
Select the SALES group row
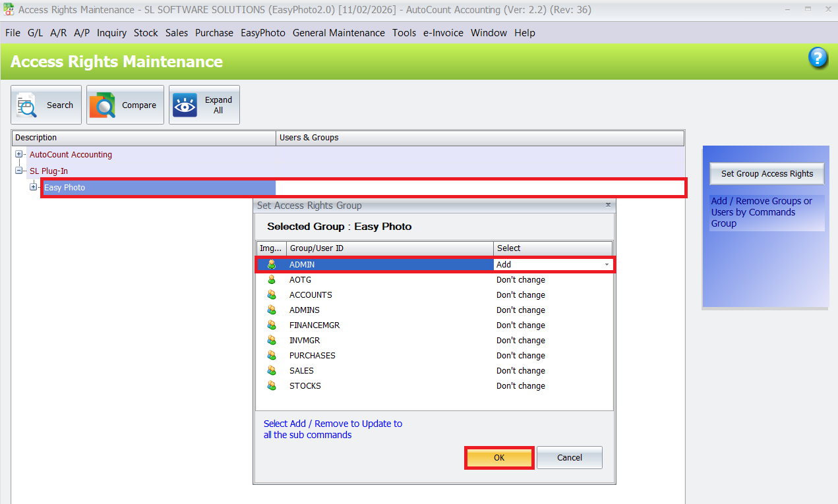tap(301, 370)
